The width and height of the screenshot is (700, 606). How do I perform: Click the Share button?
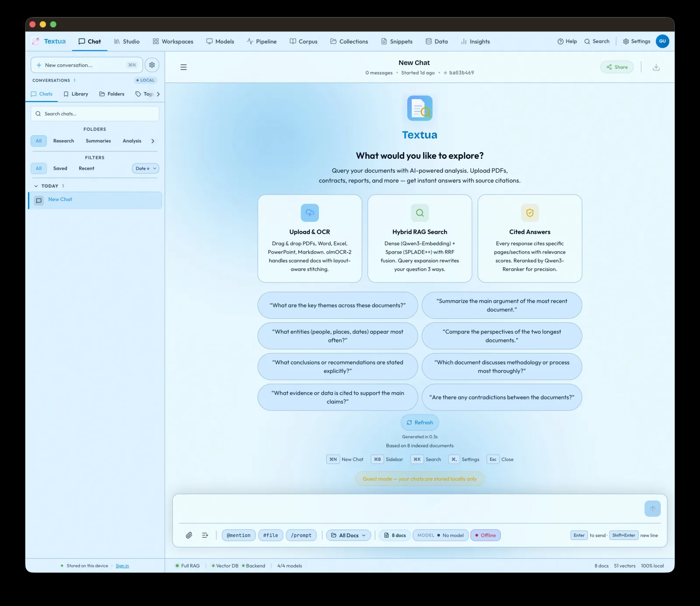click(617, 67)
